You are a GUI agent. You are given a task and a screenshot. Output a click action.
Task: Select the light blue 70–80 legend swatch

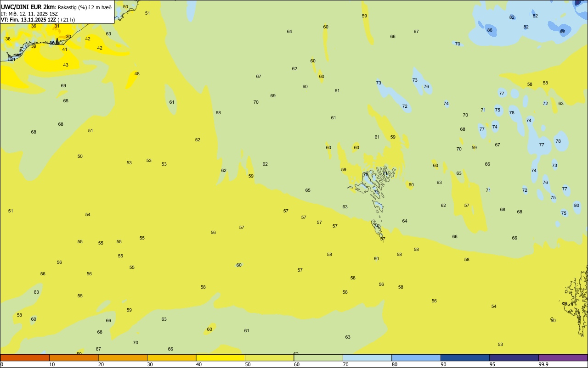coord(367,357)
